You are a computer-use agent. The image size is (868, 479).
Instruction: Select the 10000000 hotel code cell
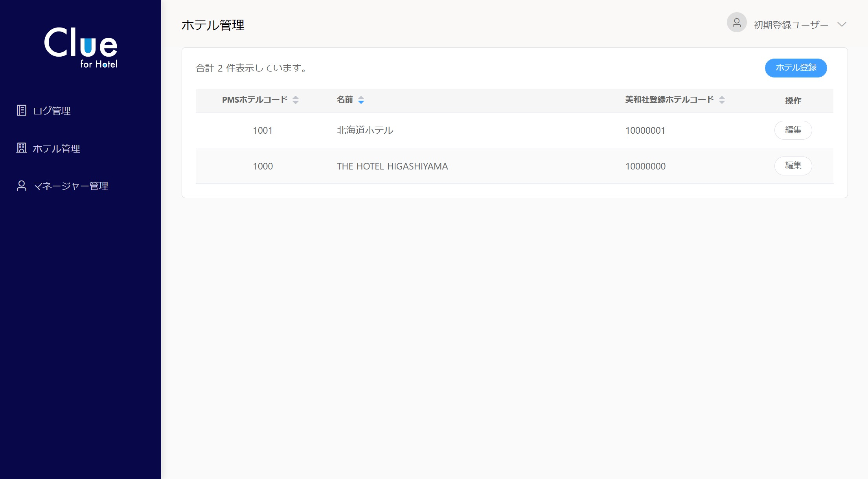click(x=645, y=166)
